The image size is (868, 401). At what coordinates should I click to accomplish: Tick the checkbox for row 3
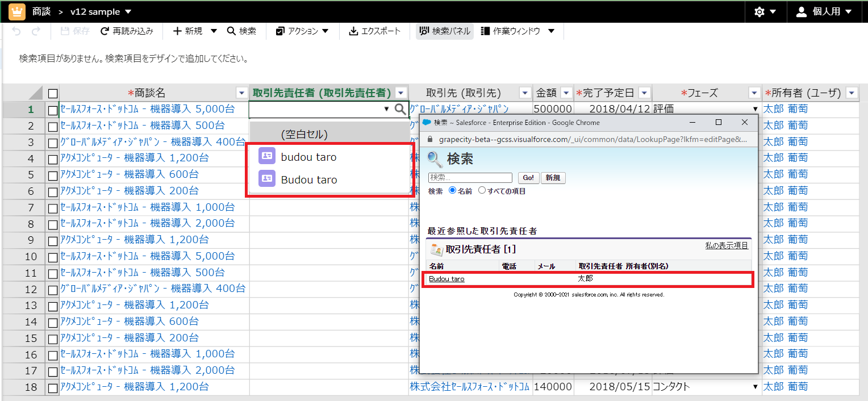click(53, 142)
